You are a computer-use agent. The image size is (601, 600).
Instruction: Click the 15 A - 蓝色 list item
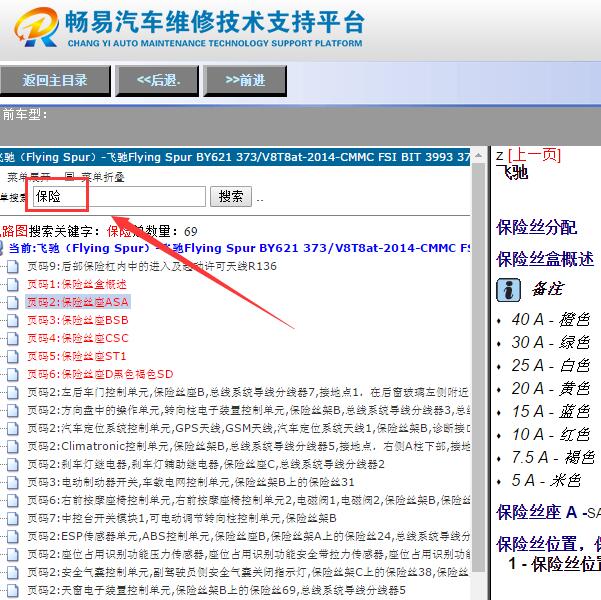(x=550, y=411)
